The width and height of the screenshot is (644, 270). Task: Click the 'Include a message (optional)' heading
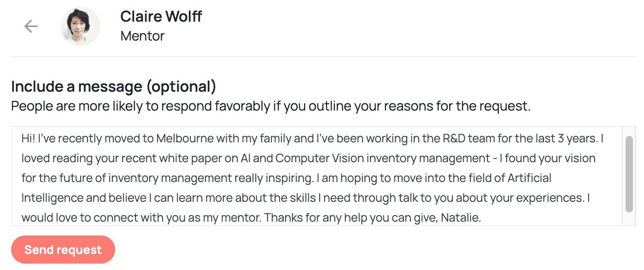pyautogui.click(x=114, y=87)
